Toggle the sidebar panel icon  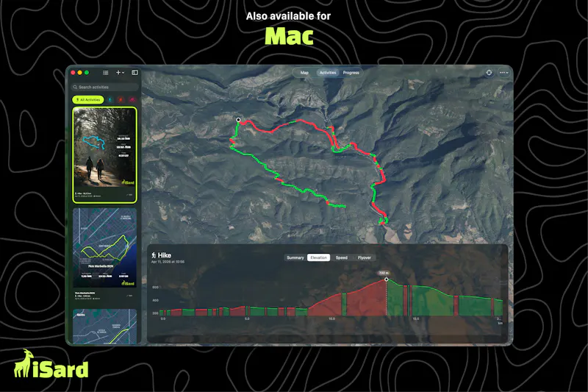(x=135, y=72)
